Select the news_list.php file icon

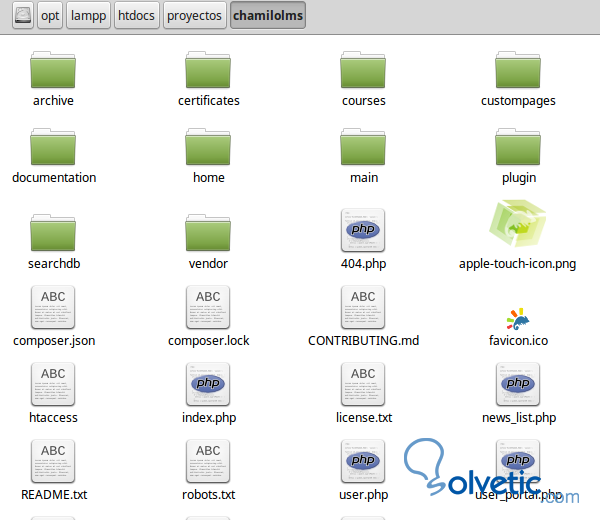[518, 384]
